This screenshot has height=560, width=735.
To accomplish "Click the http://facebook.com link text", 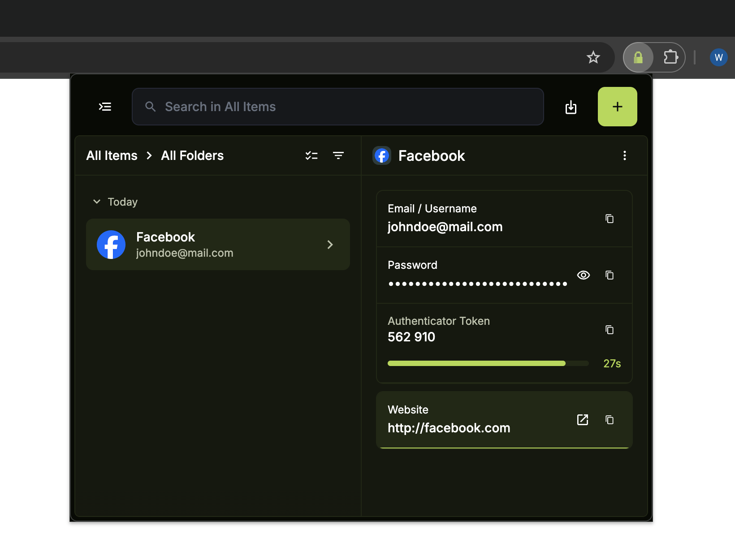I will point(449,428).
